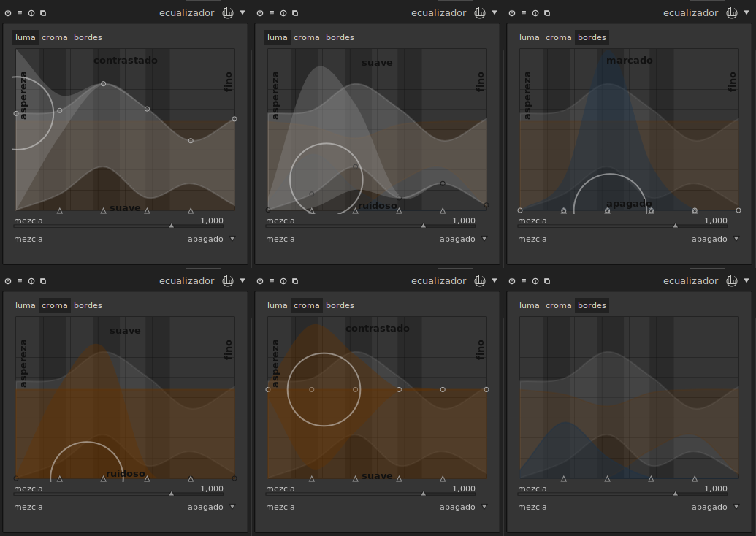
Task: Open presets menu of the bordes 'marcado' panel
Action: 524,13
